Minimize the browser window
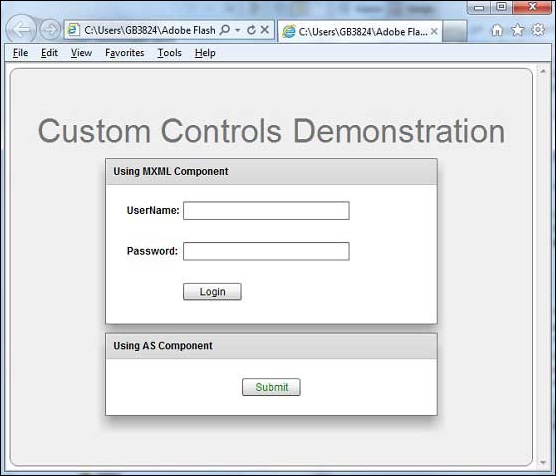This screenshot has height=476, width=556. pyautogui.click(x=479, y=7)
